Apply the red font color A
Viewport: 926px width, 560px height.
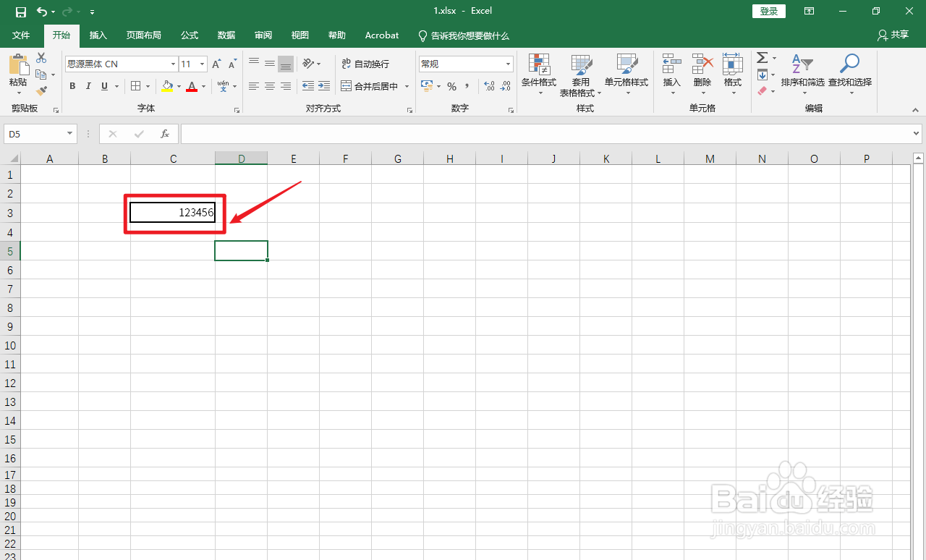click(192, 86)
